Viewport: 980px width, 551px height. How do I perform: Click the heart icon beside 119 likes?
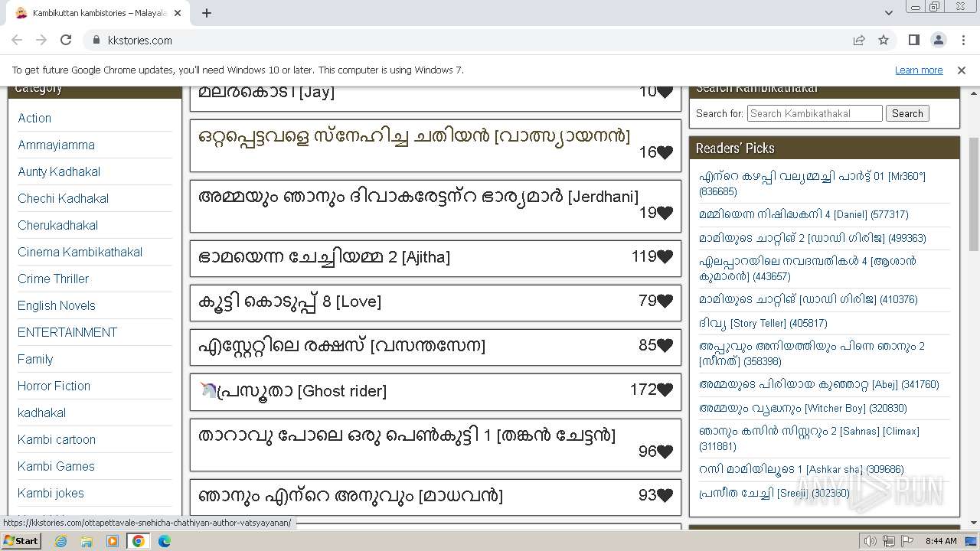[665, 257]
